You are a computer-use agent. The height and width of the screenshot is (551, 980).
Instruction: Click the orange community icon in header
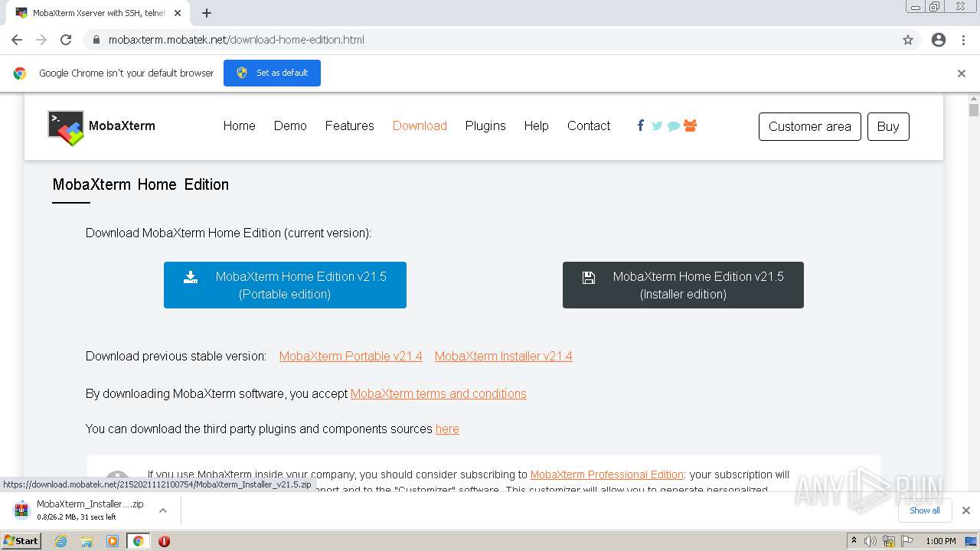pos(690,126)
